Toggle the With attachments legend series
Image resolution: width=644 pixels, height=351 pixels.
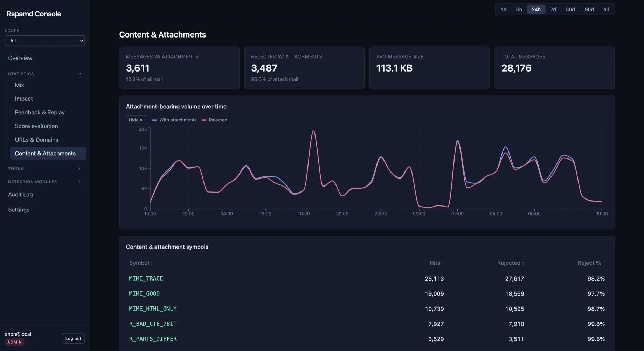tap(174, 120)
